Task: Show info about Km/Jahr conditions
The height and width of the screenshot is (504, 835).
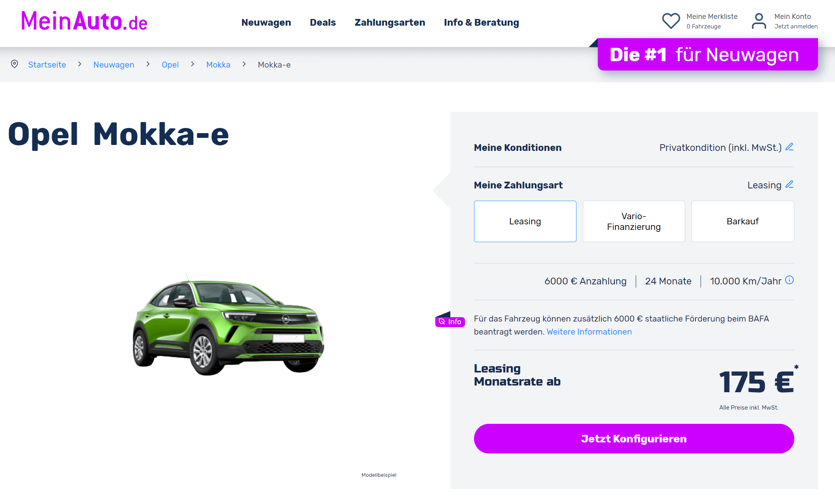Action: 790,280
